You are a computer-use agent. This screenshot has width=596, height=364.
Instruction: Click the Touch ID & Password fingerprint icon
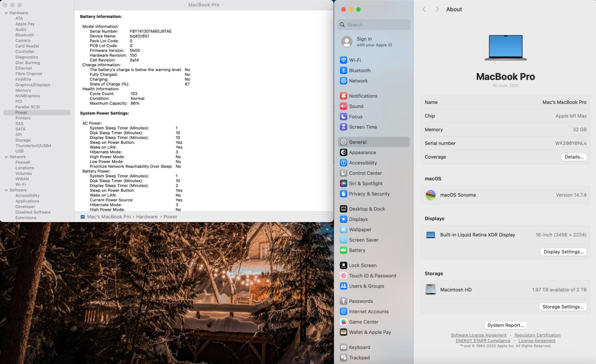click(x=343, y=276)
